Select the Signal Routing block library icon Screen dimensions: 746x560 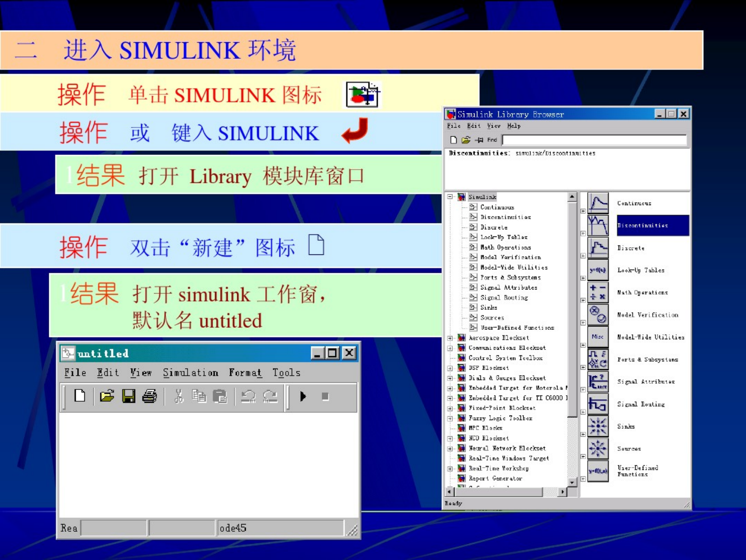[598, 404]
